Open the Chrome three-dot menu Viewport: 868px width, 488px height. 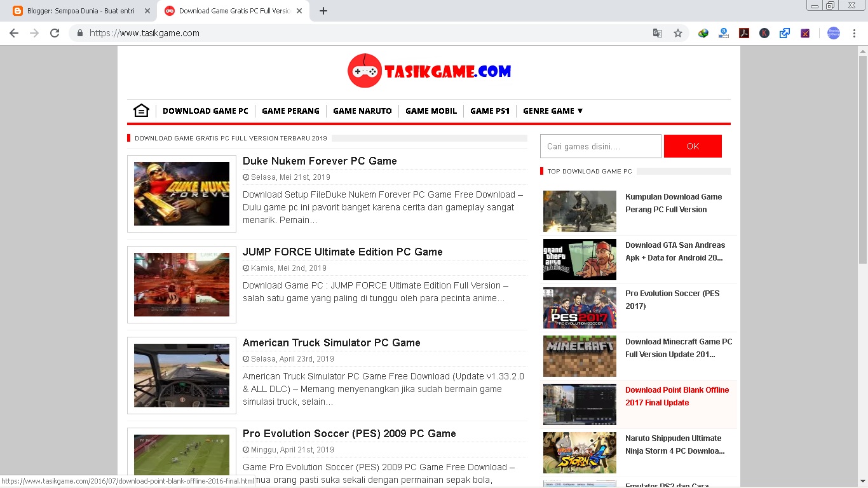pyautogui.click(x=855, y=33)
